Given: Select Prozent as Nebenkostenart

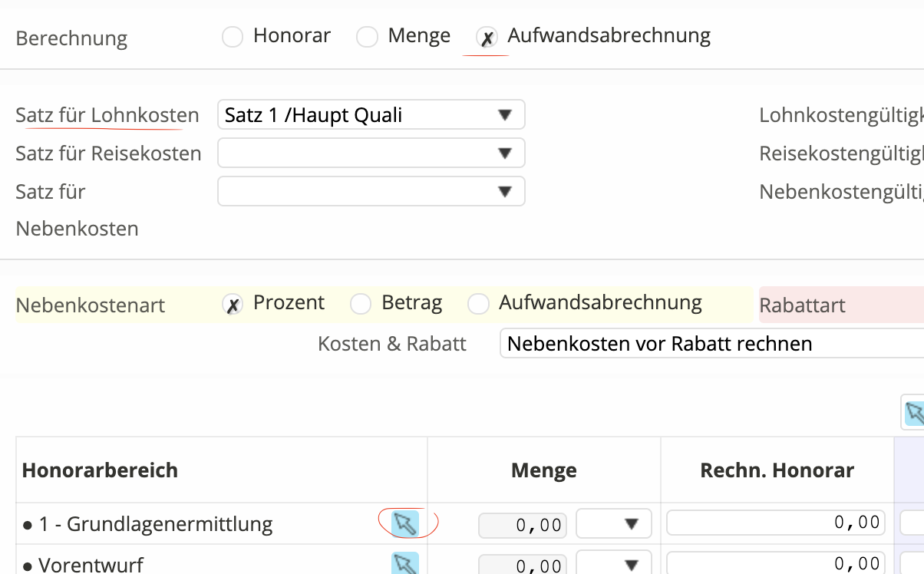Looking at the screenshot, I should click(233, 305).
